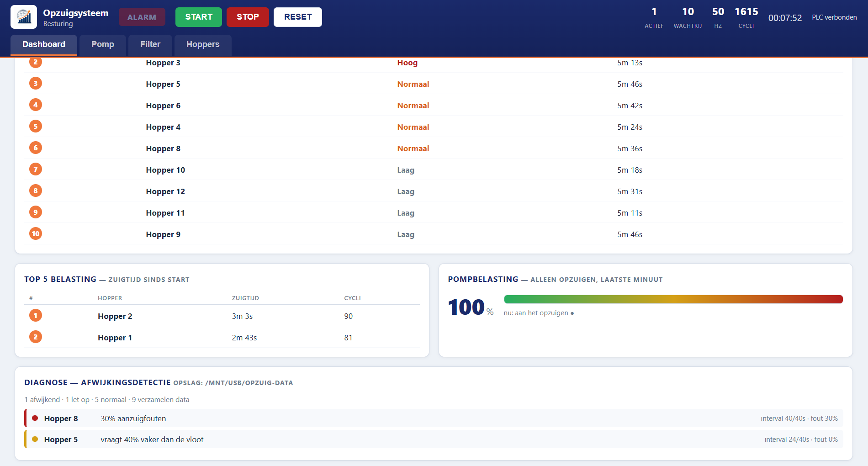Click Normaal priority in Hopper 5 queue row
The image size is (868, 466).
pyautogui.click(x=413, y=84)
